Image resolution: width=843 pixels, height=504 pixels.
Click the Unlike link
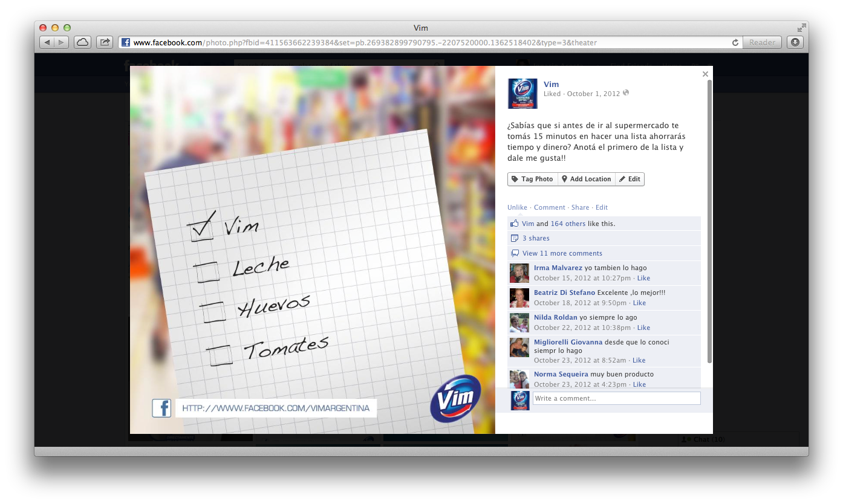point(517,207)
